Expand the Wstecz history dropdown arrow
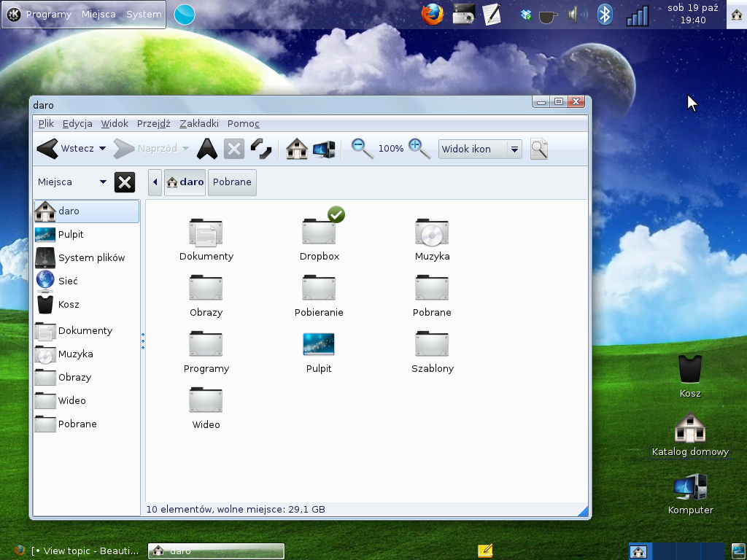747x560 pixels. pyautogui.click(x=102, y=149)
